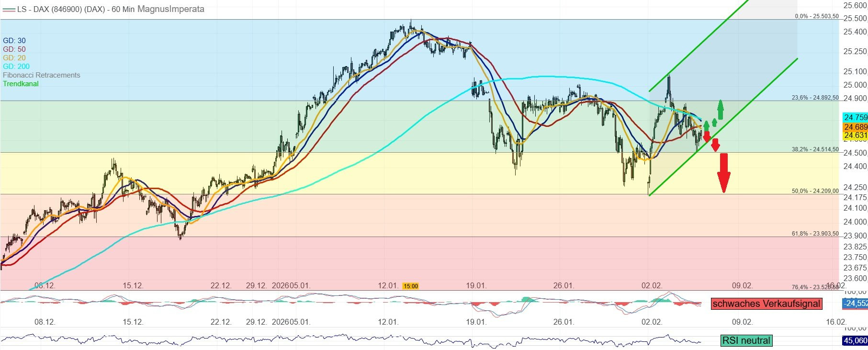The width and height of the screenshot is (868, 350).
Task: Select the yellow 24.631 price tag
Action: click(855, 135)
